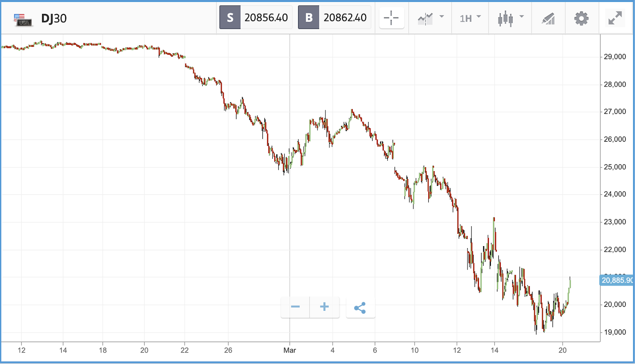Image resolution: width=635 pixels, height=364 pixels.
Task: Zoom out the chart with minus
Action: tap(295, 307)
